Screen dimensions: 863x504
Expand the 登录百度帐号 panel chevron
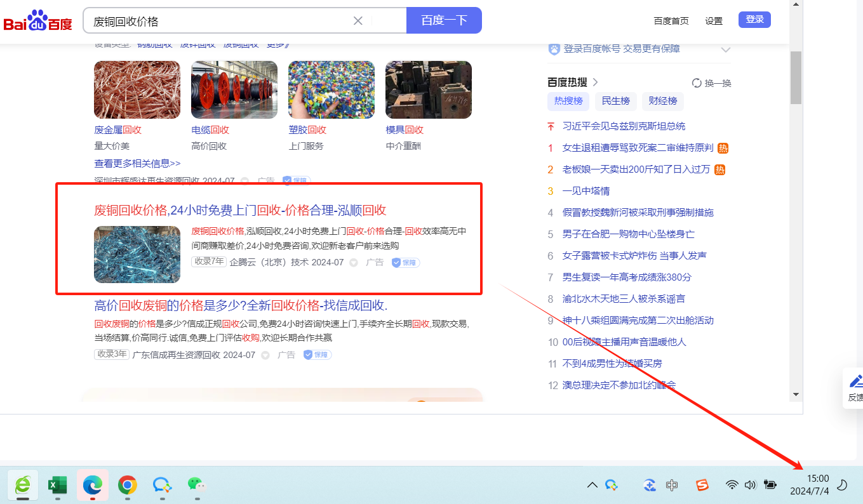726,50
